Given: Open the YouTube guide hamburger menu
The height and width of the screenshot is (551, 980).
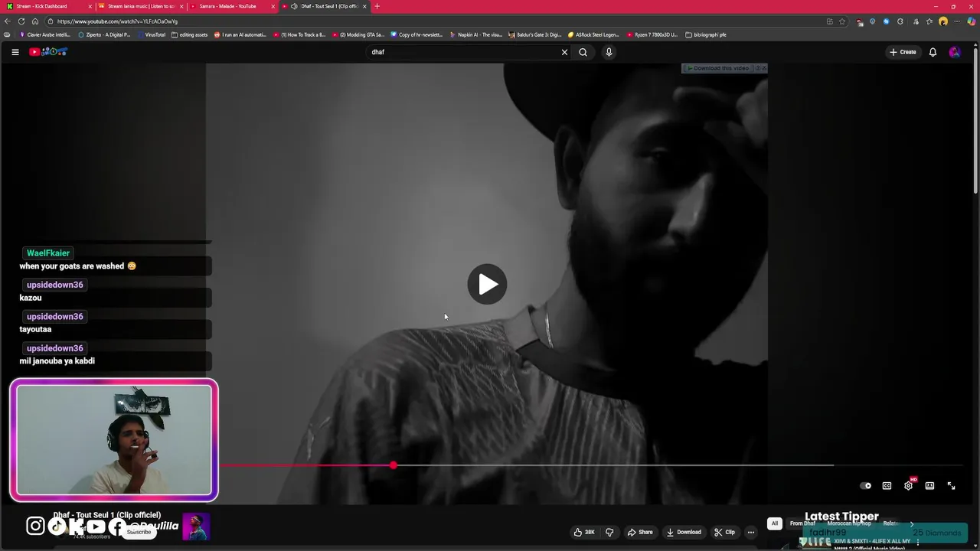Looking at the screenshot, I should (x=15, y=52).
